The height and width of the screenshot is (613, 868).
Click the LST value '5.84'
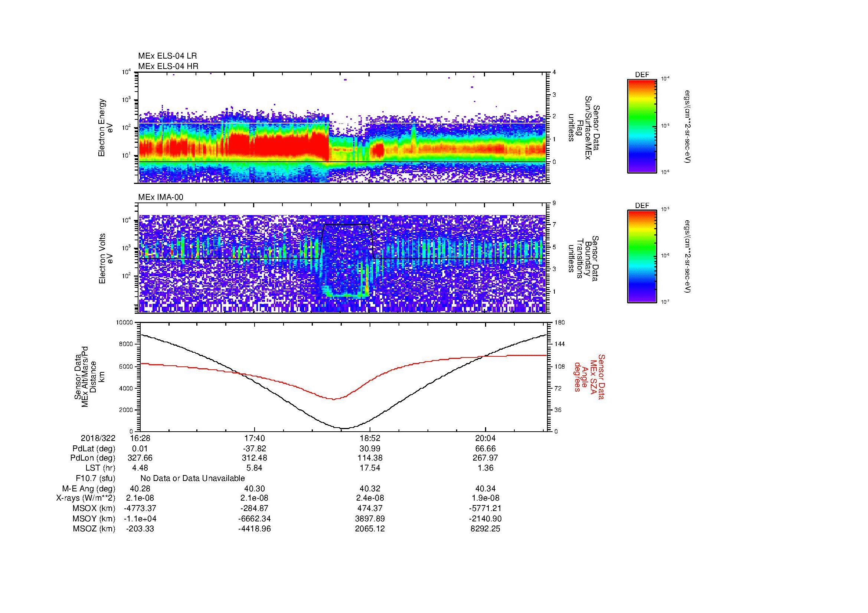point(255,468)
